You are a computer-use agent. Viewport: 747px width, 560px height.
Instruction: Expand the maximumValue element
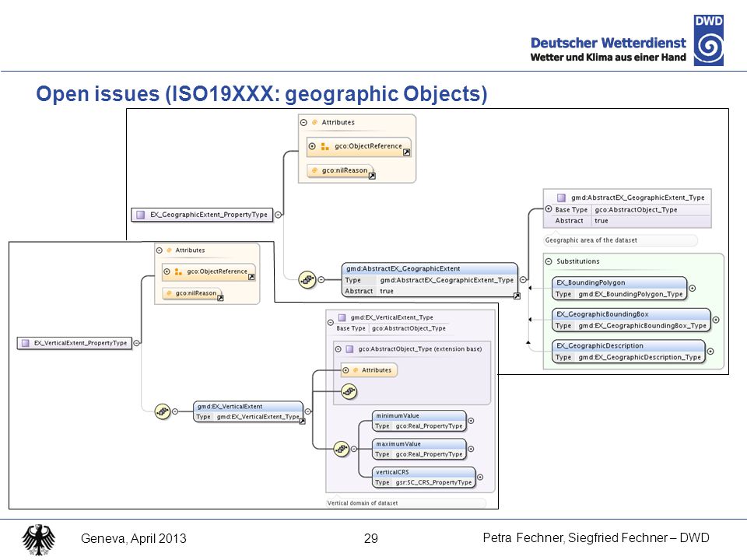471,449
